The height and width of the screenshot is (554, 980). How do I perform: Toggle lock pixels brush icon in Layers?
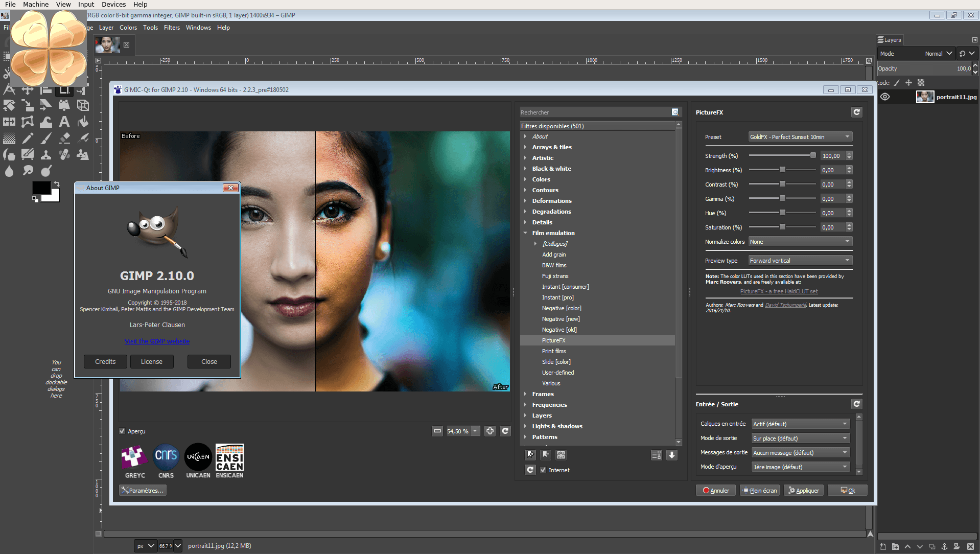(x=897, y=83)
